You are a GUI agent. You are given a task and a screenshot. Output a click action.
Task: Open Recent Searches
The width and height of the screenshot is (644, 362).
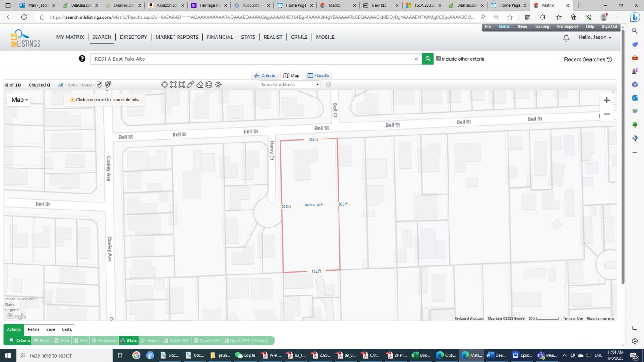pos(588,59)
